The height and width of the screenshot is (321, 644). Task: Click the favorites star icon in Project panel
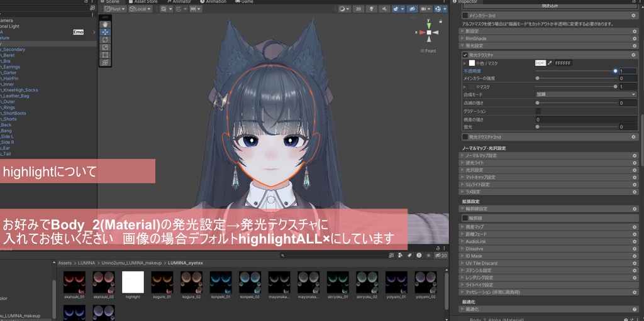click(429, 255)
